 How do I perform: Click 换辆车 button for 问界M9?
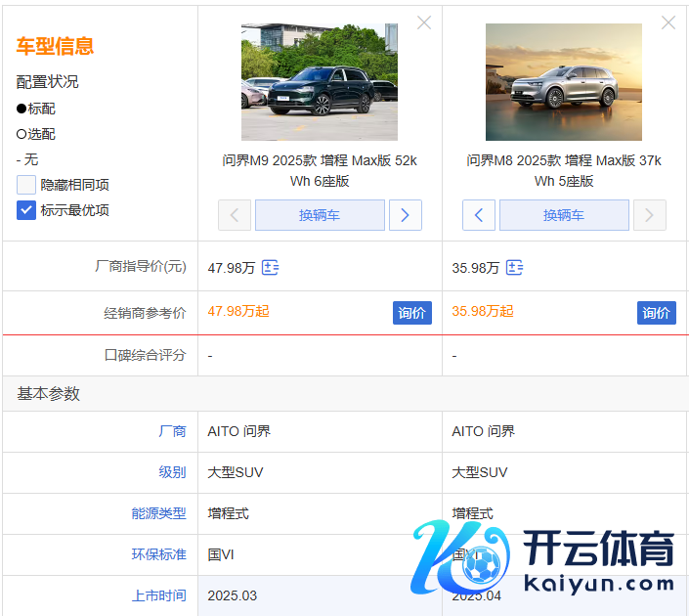click(320, 215)
